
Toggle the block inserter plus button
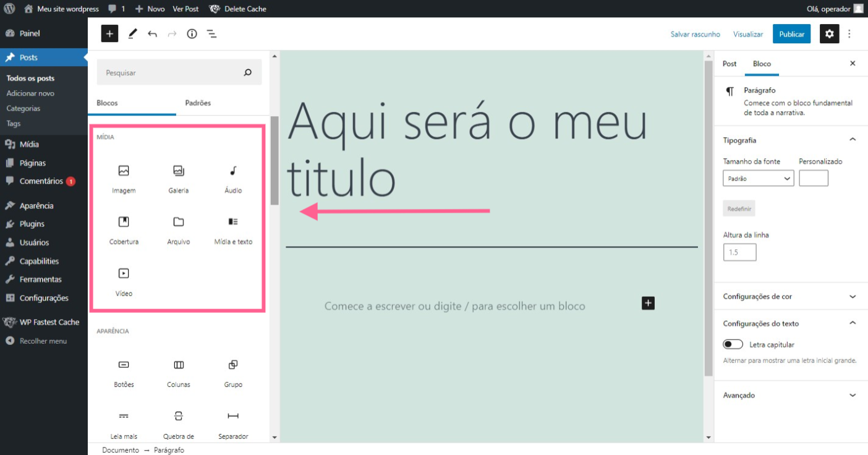[109, 34]
